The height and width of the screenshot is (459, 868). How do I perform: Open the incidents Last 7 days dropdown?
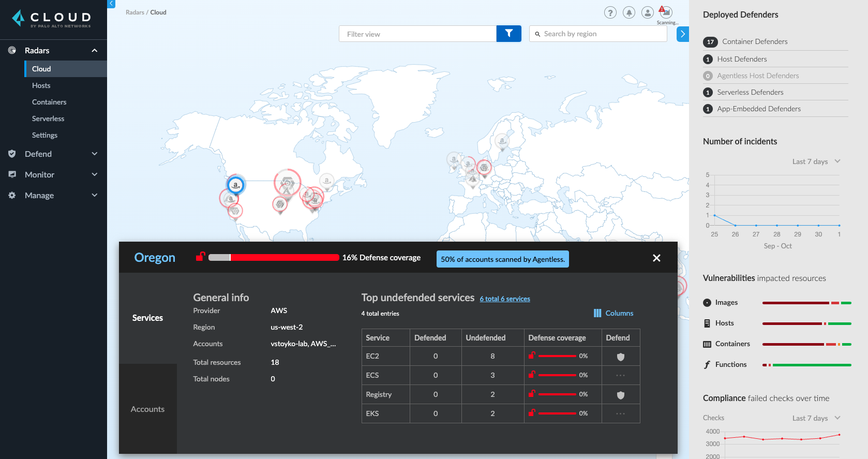(816, 161)
